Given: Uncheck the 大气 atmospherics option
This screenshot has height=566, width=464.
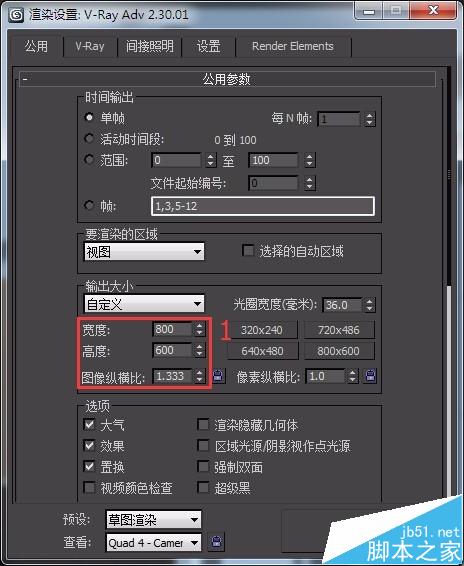Looking at the screenshot, I should (89, 424).
